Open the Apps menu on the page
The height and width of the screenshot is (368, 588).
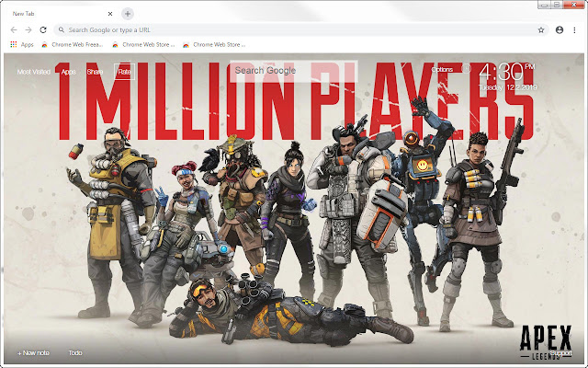coord(68,72)
